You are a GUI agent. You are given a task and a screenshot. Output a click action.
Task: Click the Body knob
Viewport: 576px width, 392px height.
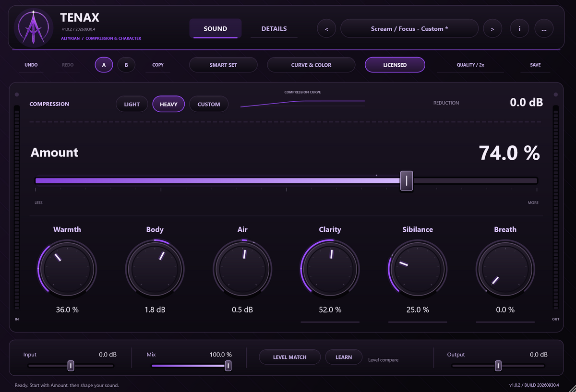pos(155,268)
